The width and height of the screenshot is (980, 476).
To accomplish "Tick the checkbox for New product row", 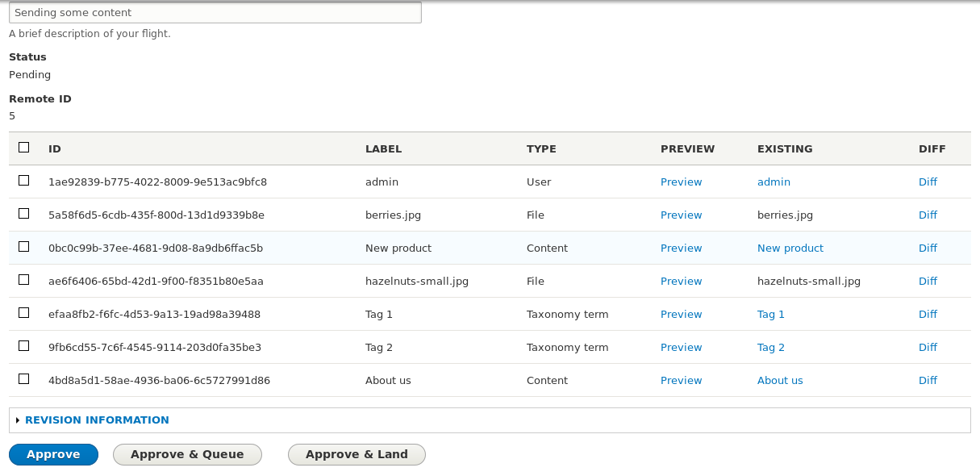I will pos(24,247).
